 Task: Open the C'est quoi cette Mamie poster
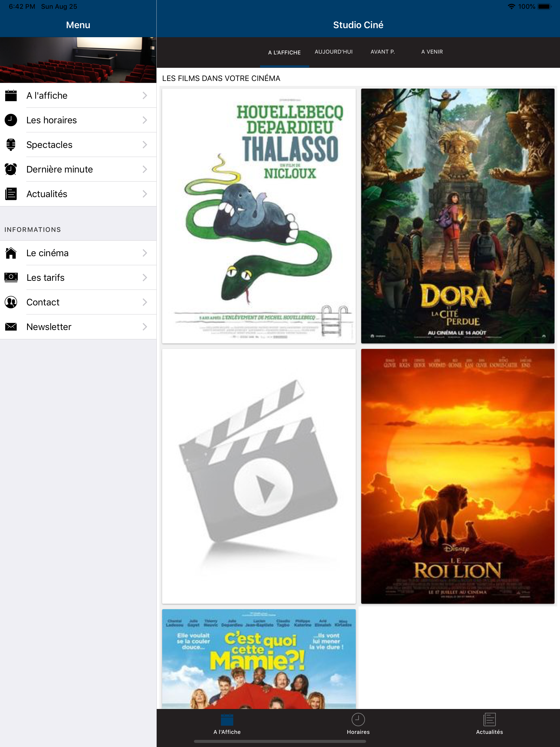[x=259, y=659]
